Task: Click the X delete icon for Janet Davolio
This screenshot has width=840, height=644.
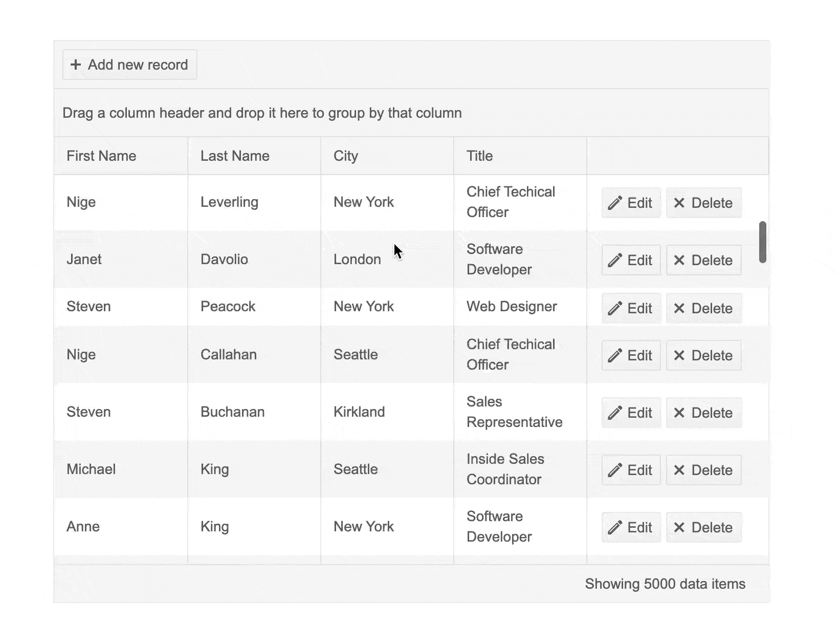Action: point(680,260)
